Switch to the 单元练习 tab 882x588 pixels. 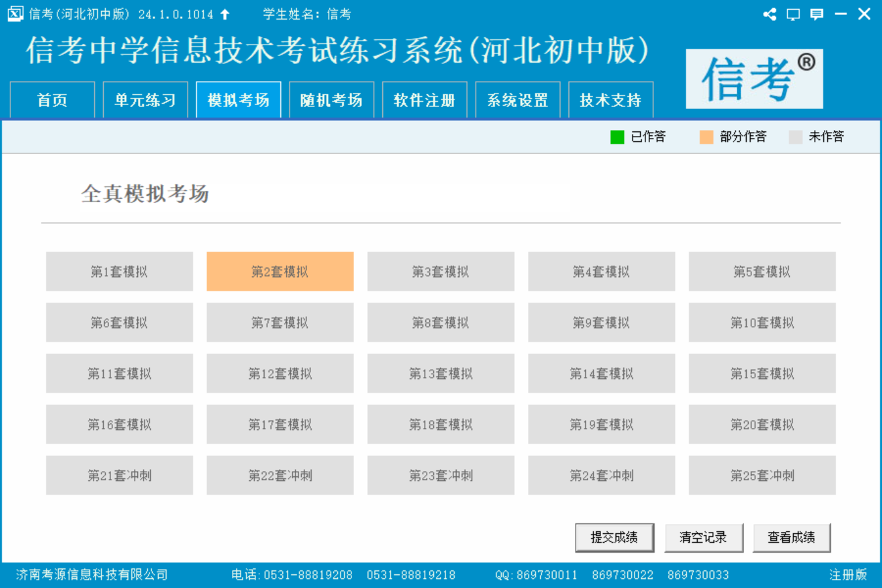point(145,100)
